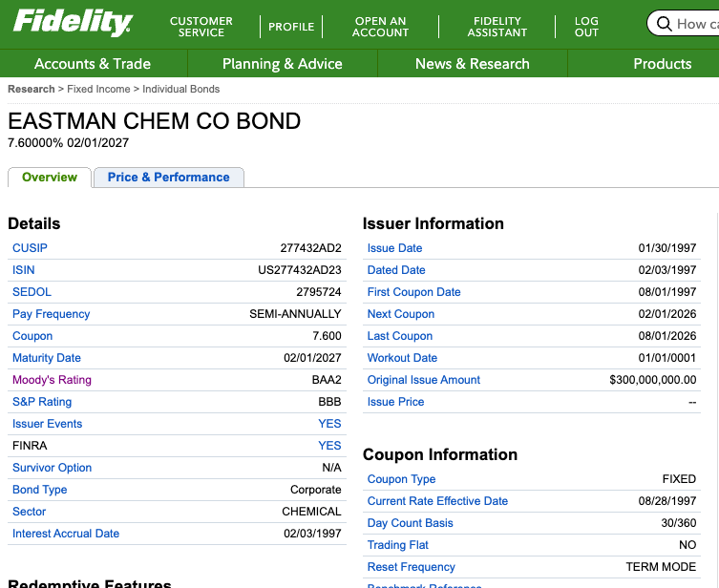Click the Log Out link
Screen dimensions: 719x588
(586, 27)
